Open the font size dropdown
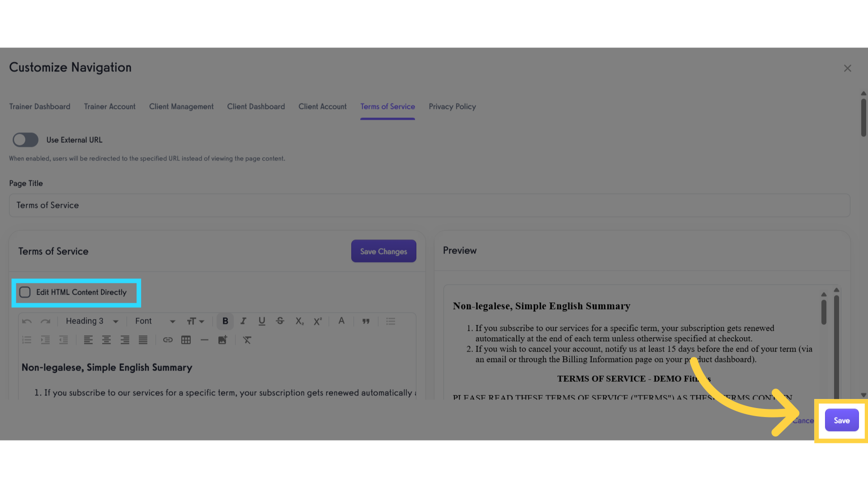The image size is (868, 488). 195,321
